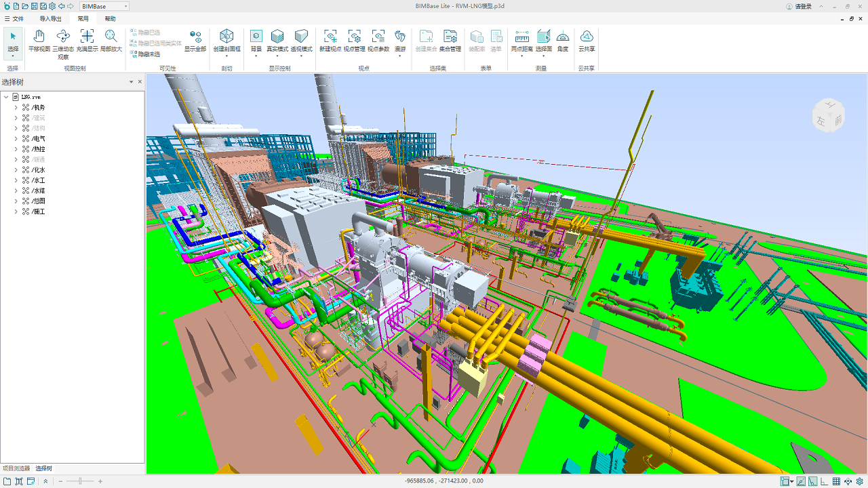This screenshot has width=868, height=488.
Task: Open the 文件 file menu
Action: pos(14,19)
